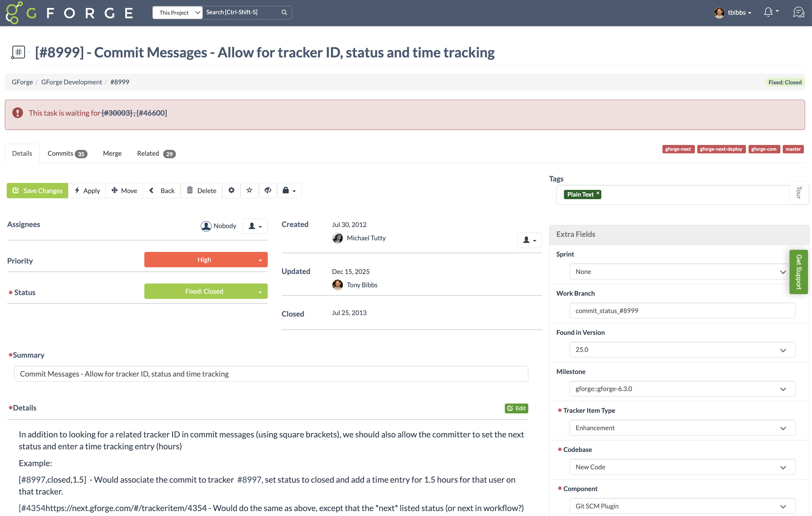The height and width of the screenshot is (516, 812).
Task: Follow the GForge Development breadcrumb link
Action: [x=72, y=82]
